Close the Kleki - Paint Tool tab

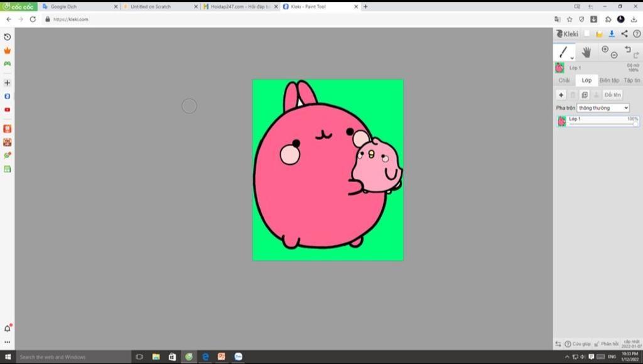pyautogui.click(x=355, y=6)
